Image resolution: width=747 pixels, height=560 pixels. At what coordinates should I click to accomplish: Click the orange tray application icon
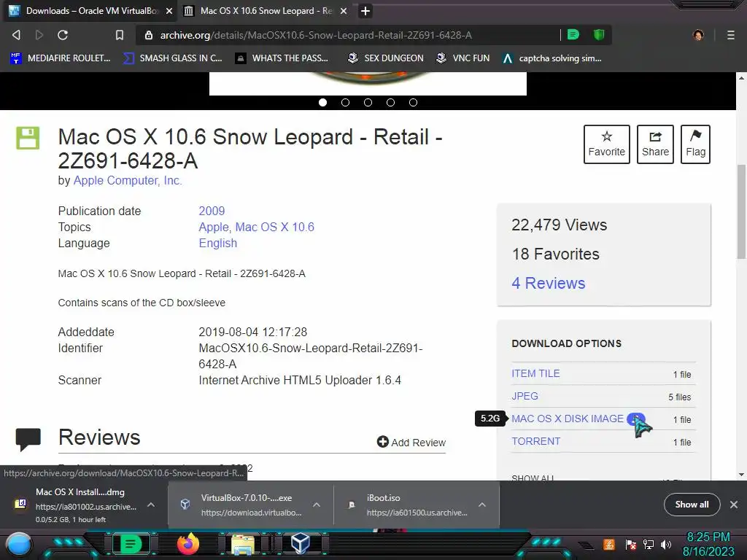point(609,544)
